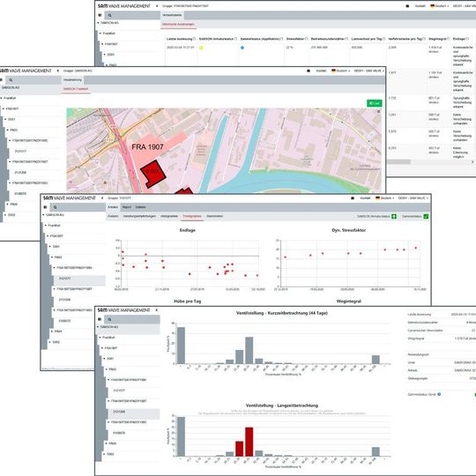This screenshot has width=476, height=476.
Task: Open SAMSON Frankfurt sub-tab in map window
Action: (x=76, y=89)
